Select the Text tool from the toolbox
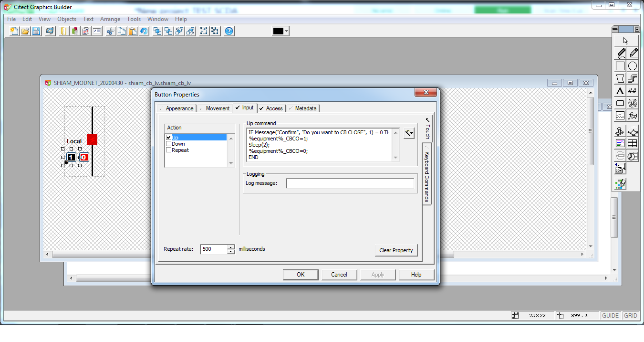The width and height of the screenshot is (644, 342). (x=619, y=91)
